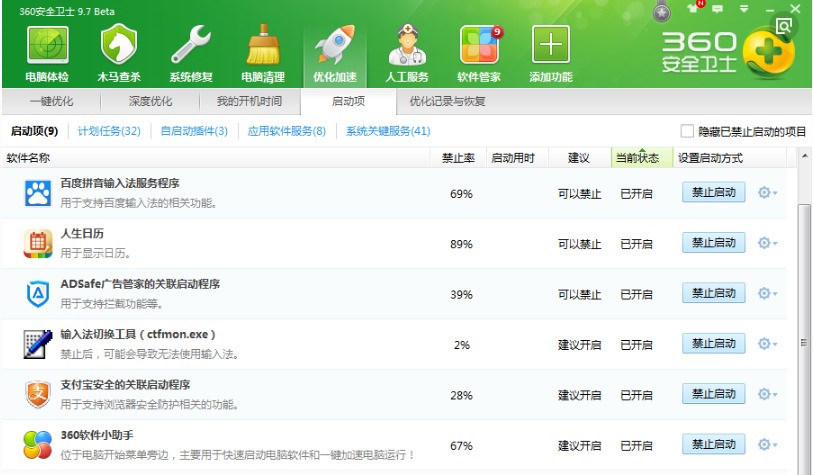Click text 用于显示日历。

(95, 253)
